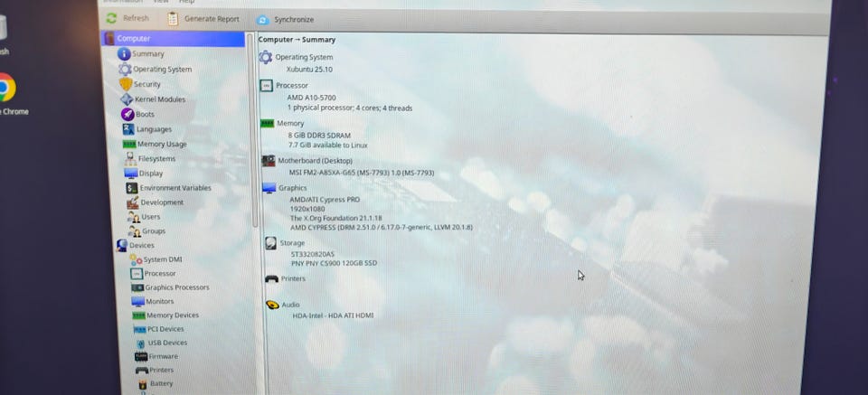Click the Graphics heading in summary
Viewport: 868px width, 395px height.
(292, 188)
